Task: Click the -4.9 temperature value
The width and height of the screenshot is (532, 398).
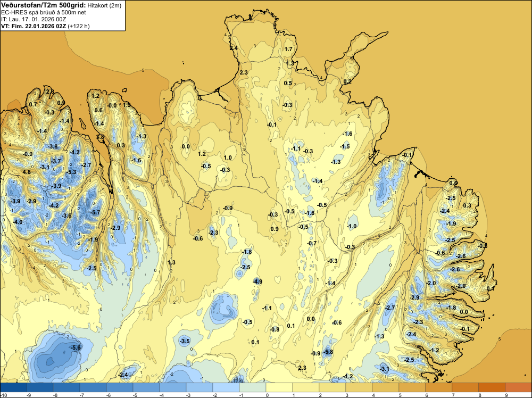Action: click(x=257, y=281)
